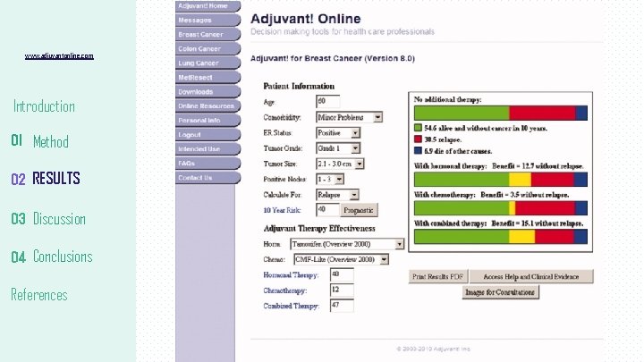
Task: Open the CMF-Like chemo dropdown
Action: pos(384,259)
